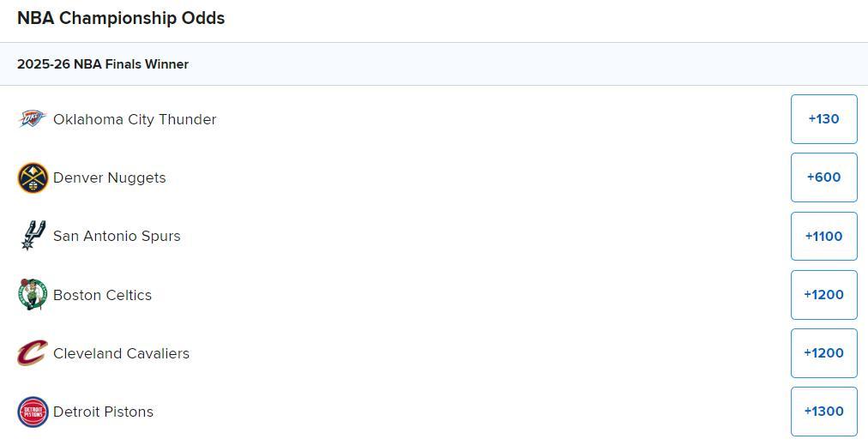Open the Denver Nuggets team name

pos(110,177)
